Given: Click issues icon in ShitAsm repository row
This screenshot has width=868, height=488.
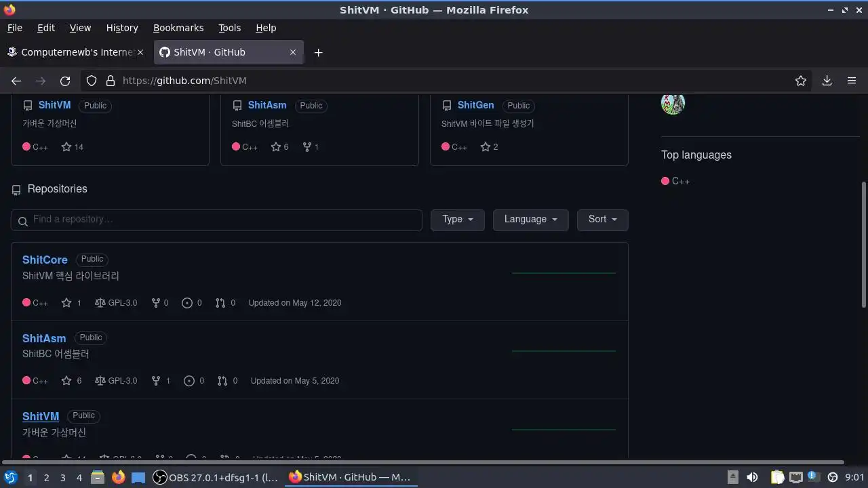Looking at the screenshot, I should coord(189,381).
